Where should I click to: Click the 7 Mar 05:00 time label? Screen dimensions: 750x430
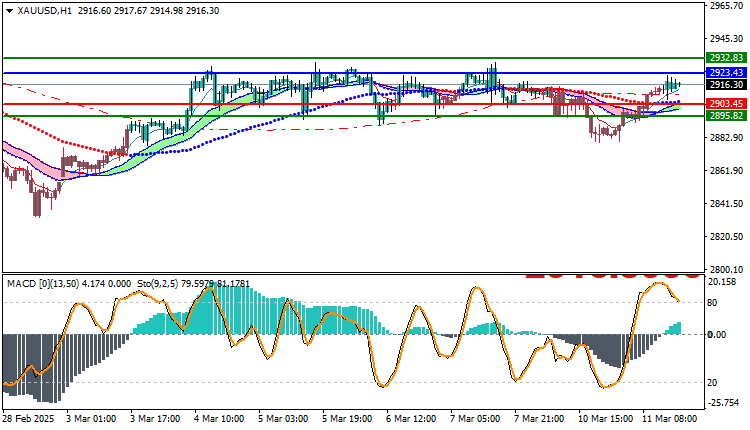tap(475, 419)
